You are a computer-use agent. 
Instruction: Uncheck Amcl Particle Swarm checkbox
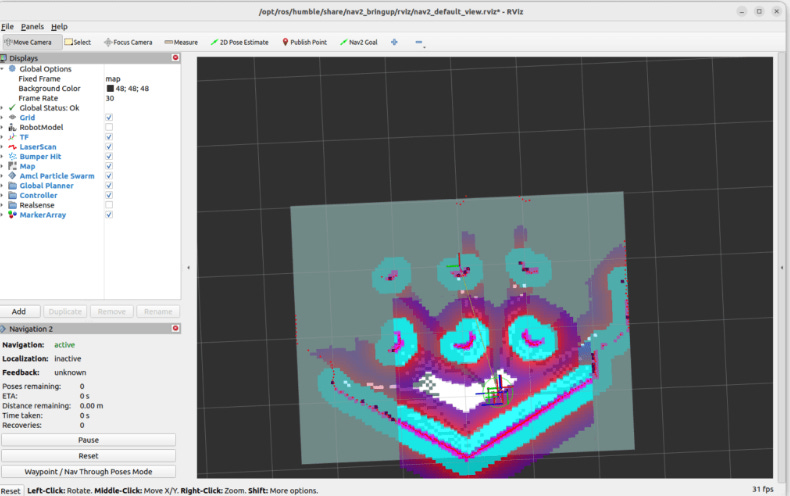(x=109, y=176)
